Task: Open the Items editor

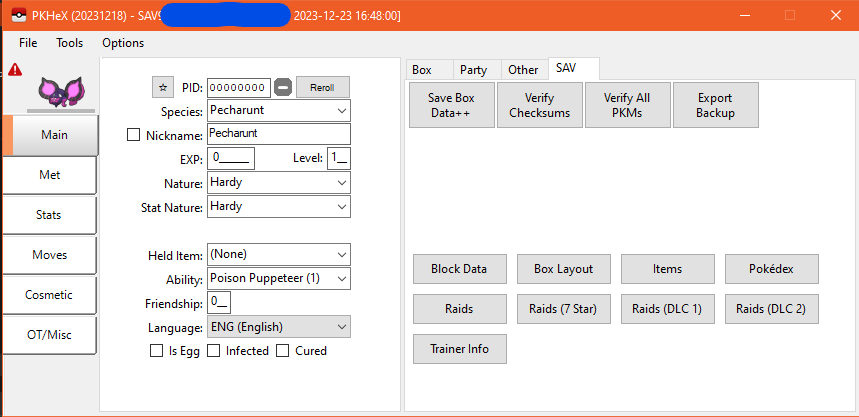Action: point(668,269)
